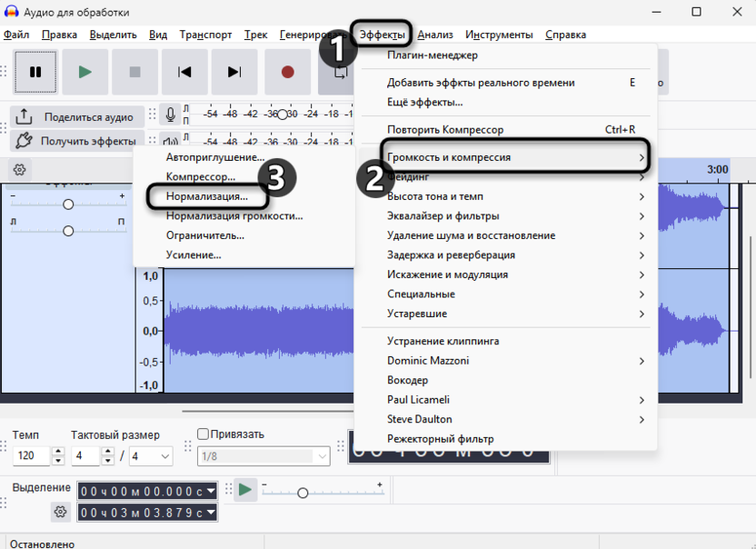This screenshot has height=549, width=756.
Task: Click the red Record button
Action: (x=287, y=72)
